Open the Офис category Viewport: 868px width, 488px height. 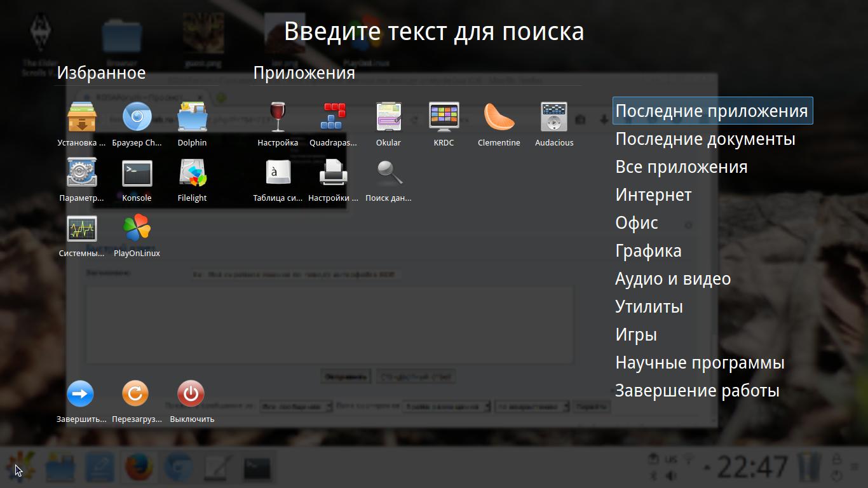[x=637, y=223]
